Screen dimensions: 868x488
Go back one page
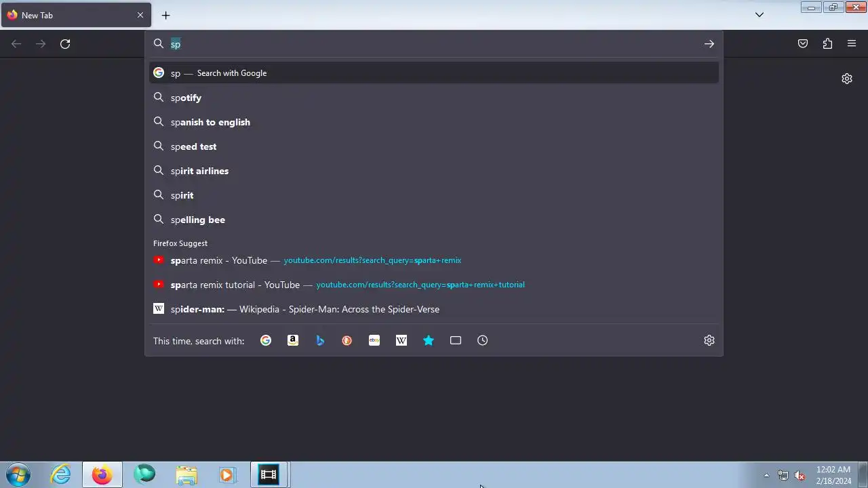tap(16, 43)
